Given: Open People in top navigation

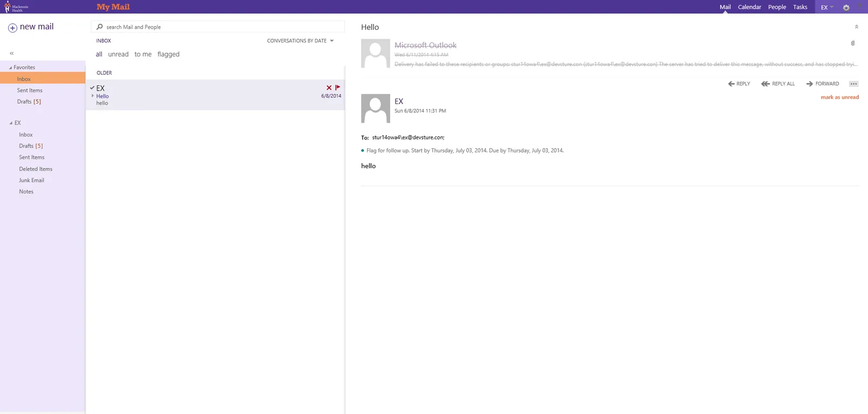Looking at the screenshot, I should [x=777, y=7].
